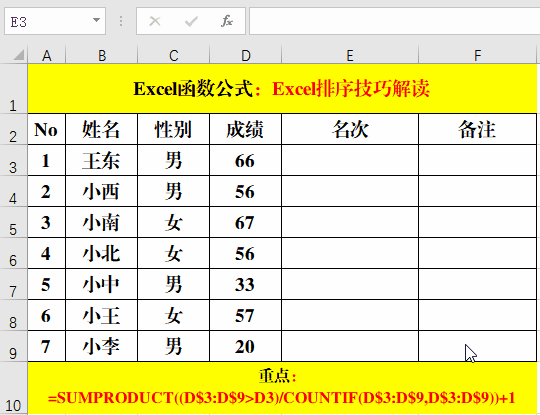
Task: Select row 4 header
Action: pyautogui.click(x=13, y=191)
